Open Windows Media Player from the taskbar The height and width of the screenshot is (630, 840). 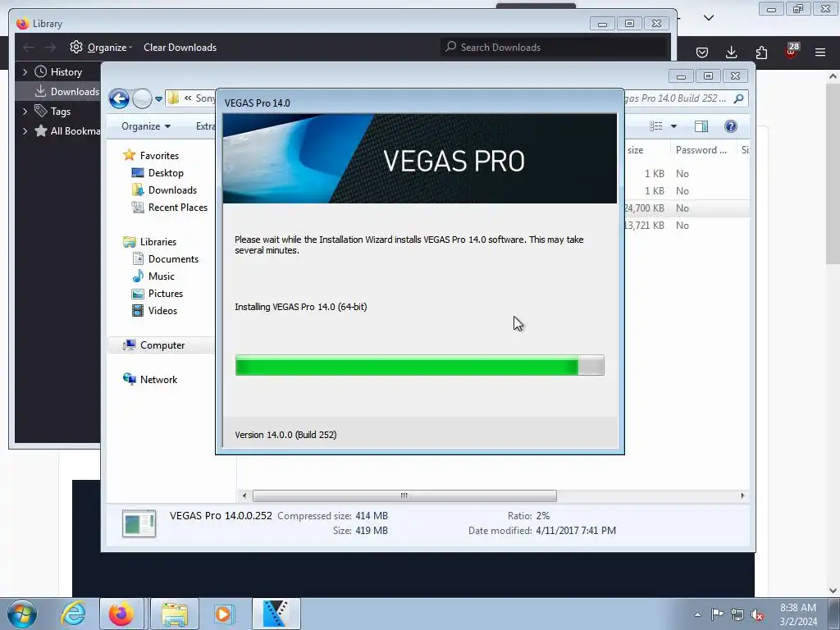tap(224, 614)
